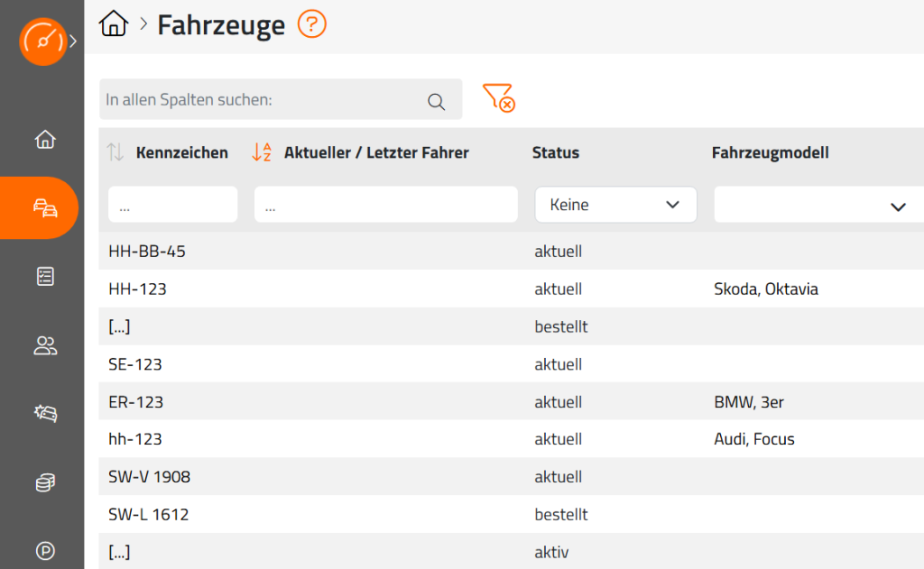This screenshot has width=924, height=569.
Task: Click the Fahrzeuge page title
Action: pyautogui.click(x=221, y=25)
